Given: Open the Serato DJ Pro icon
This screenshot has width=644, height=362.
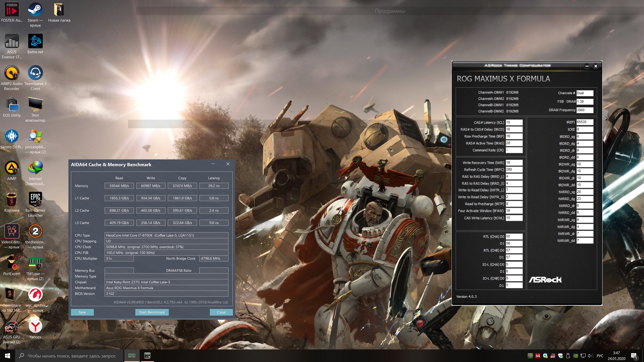Looking at the screenshot, I should [12, 137].
